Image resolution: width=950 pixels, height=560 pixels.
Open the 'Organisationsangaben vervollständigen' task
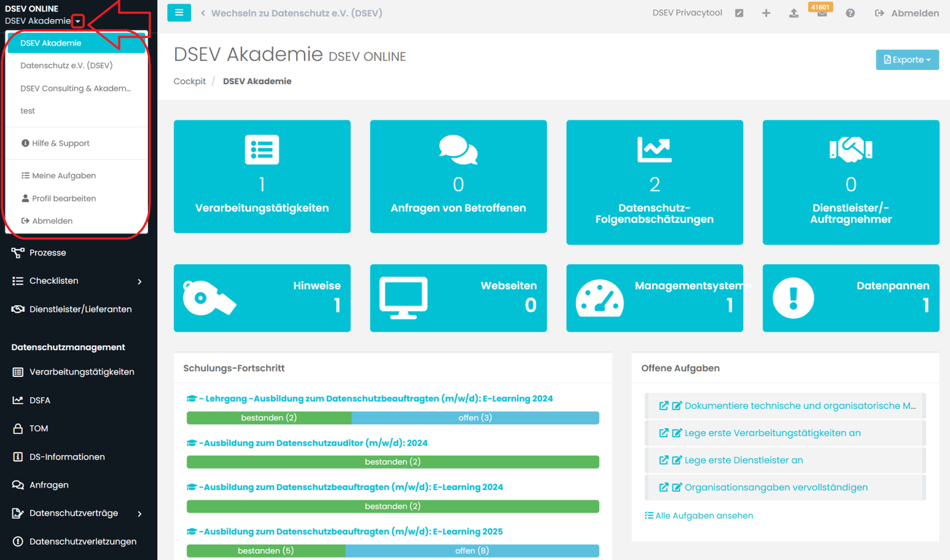pyautogui.click(x=776, y=487)
